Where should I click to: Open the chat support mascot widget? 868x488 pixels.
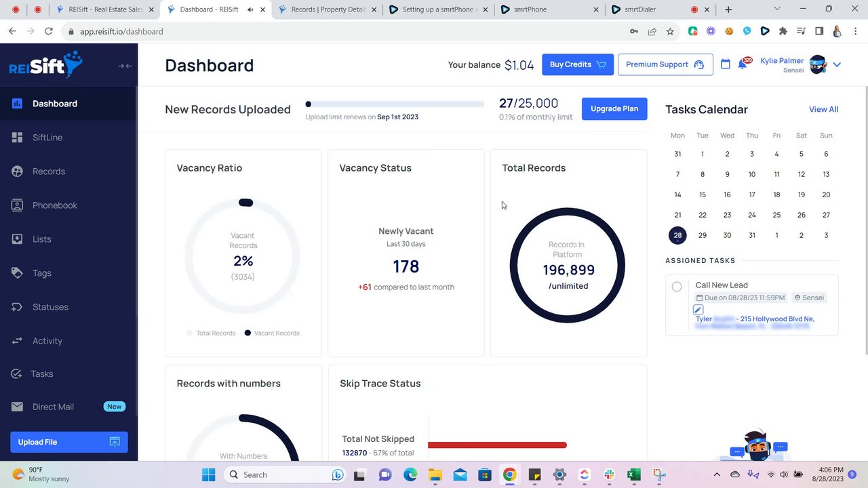[759, 445]
